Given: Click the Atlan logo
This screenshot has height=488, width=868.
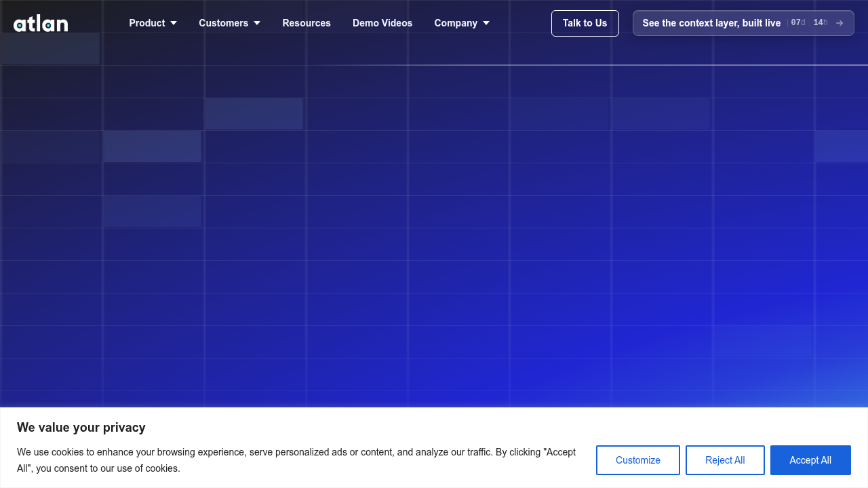Looking at the screenshot, I should (41, 24).
